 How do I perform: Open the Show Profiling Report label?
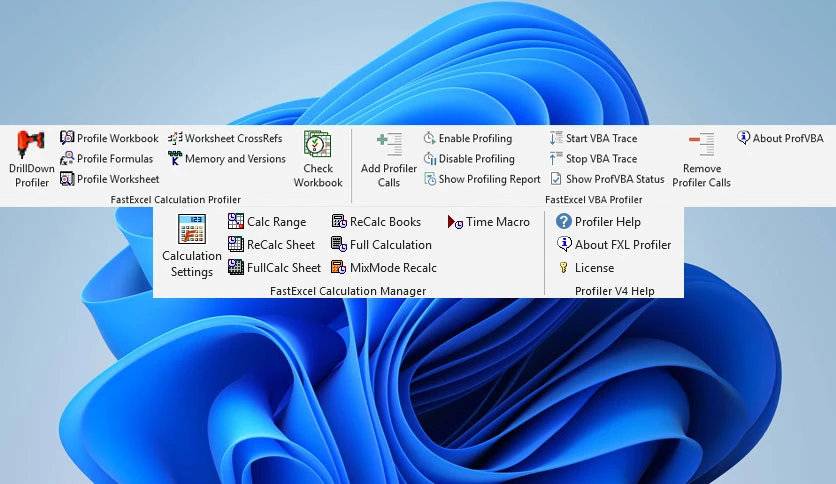489,179
